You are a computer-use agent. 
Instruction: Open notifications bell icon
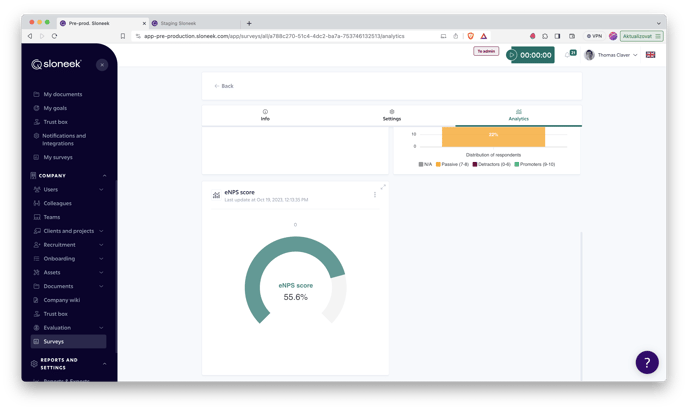coord(568,55)
